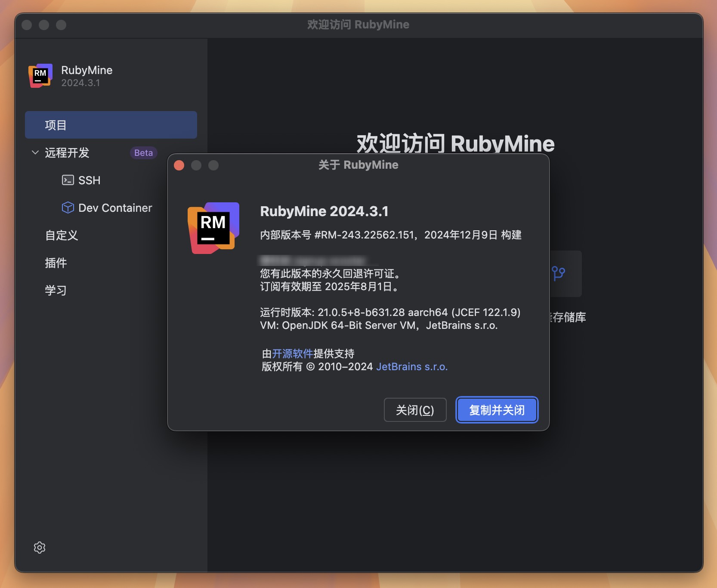Screen dimensions: 717x588
Task: Click RubyMine logo in welcome sidebar
Action: [40, 76]
